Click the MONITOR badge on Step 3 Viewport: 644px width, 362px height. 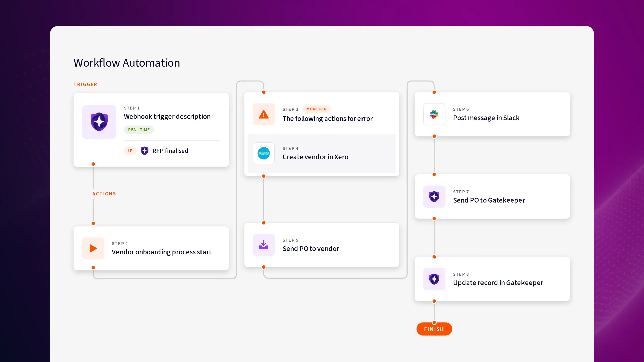[316, 109]
